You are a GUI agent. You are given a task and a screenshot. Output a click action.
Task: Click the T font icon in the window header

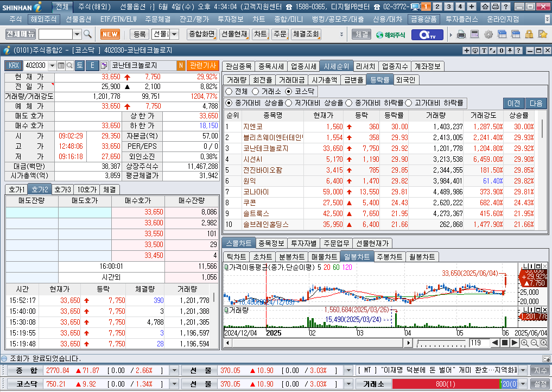[x=484, y=50]
